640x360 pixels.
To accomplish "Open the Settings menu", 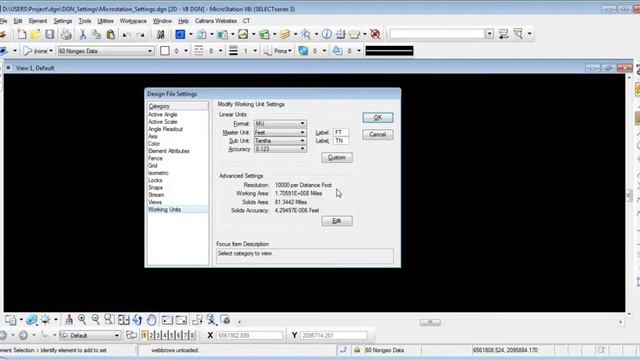I will [63, 21].
